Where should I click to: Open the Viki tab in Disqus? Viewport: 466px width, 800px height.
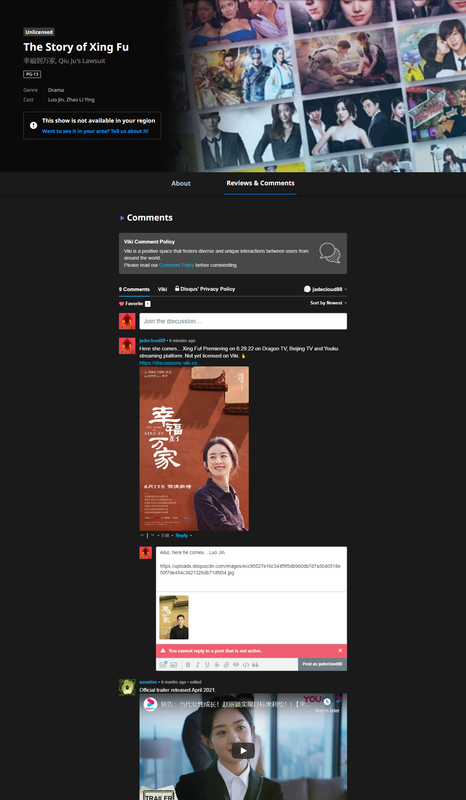[162, 289]
